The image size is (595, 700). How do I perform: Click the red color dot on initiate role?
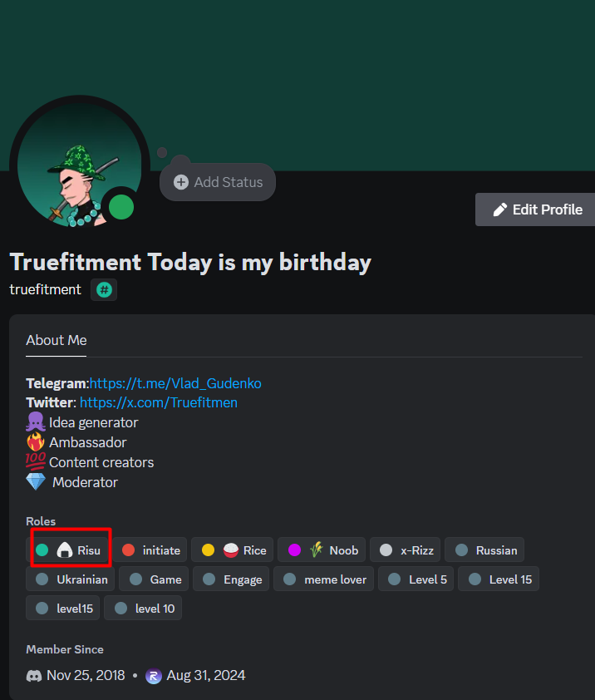point(128,550)
